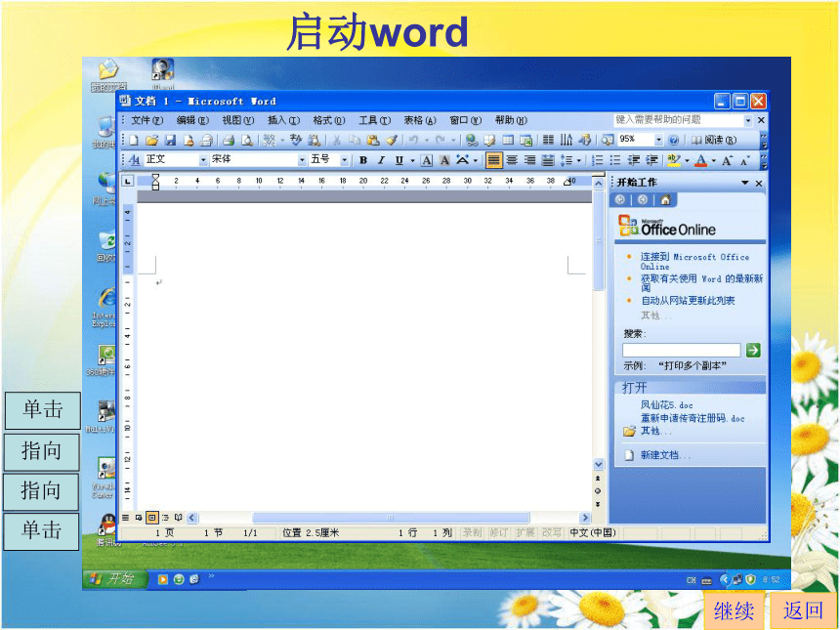840x630 pixels.
Task: Toggle distributed alignment button
Action: point(548,160)
